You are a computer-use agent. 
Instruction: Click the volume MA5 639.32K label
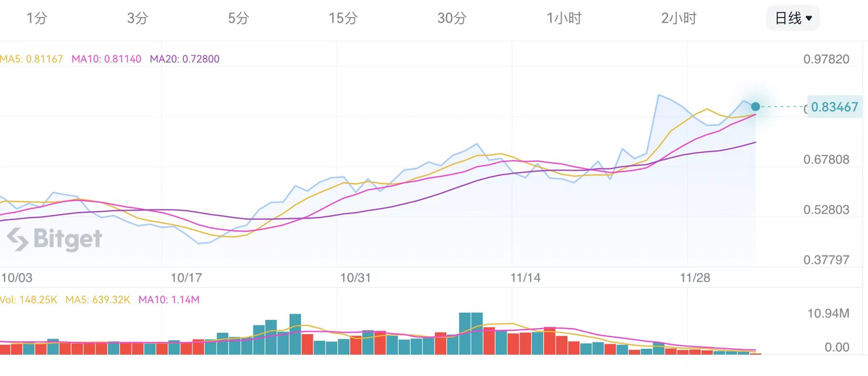point(98,299)
